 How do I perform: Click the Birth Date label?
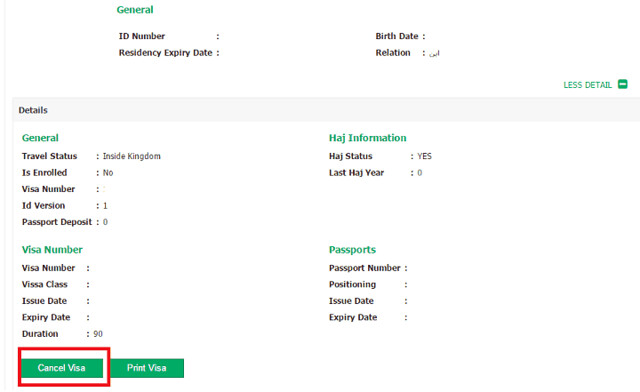[397, 36]
